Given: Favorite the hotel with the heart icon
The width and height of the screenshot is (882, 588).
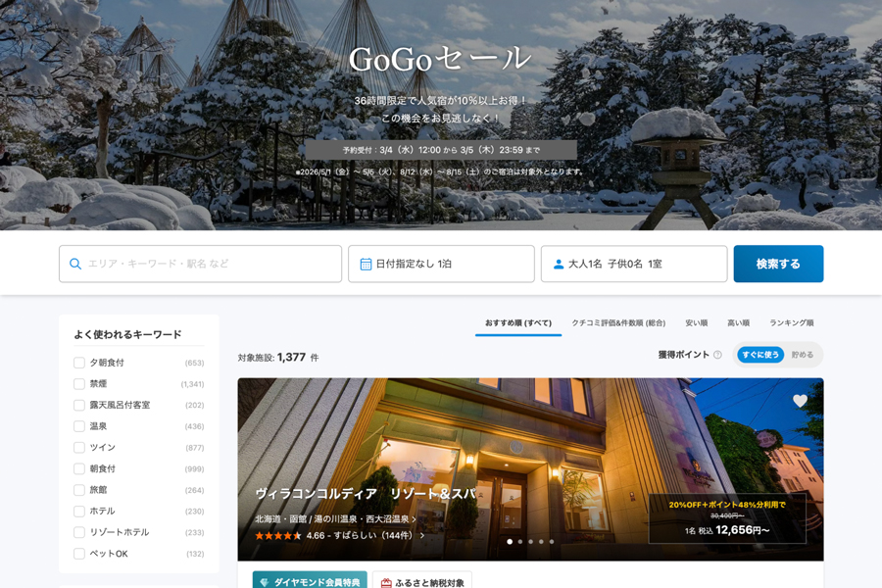Looking at the screenshot, I should click(800, 401).
